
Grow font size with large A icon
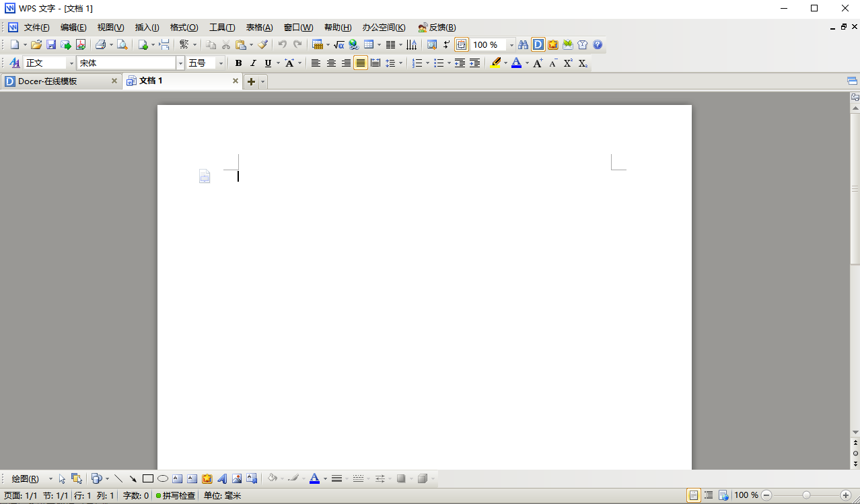pyautogui.click(x=538, y=63)
